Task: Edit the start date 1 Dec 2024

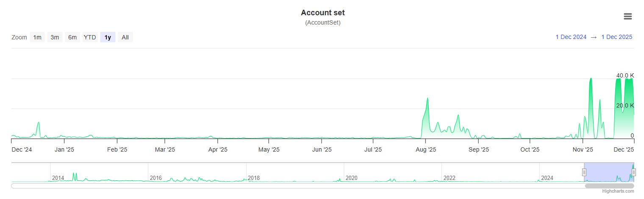Action: [x=571, y=37]
